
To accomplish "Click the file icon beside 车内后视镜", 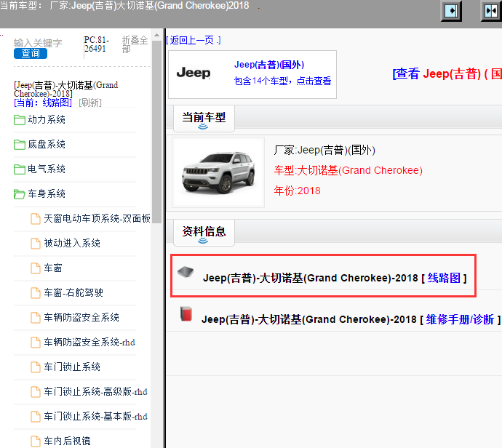I will pos(36,441).
